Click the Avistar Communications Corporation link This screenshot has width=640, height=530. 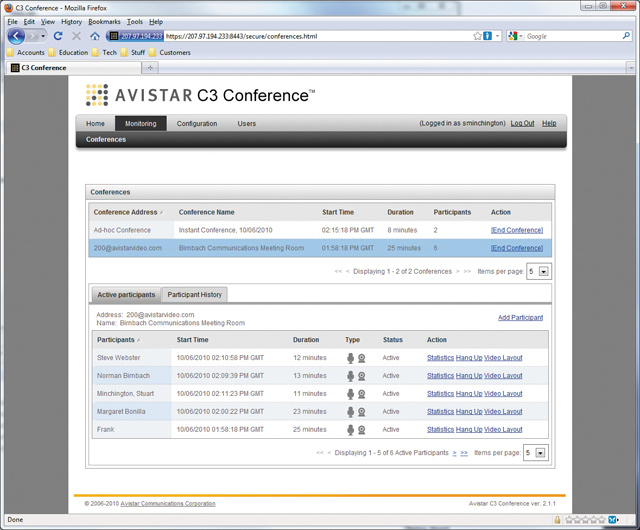coord(168,504)
